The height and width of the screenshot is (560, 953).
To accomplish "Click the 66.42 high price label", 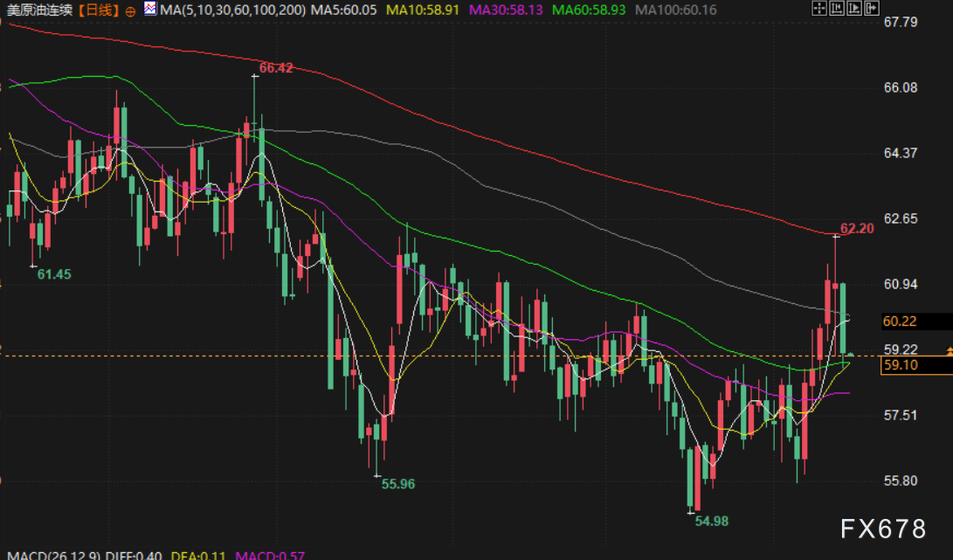I will 276,67.
